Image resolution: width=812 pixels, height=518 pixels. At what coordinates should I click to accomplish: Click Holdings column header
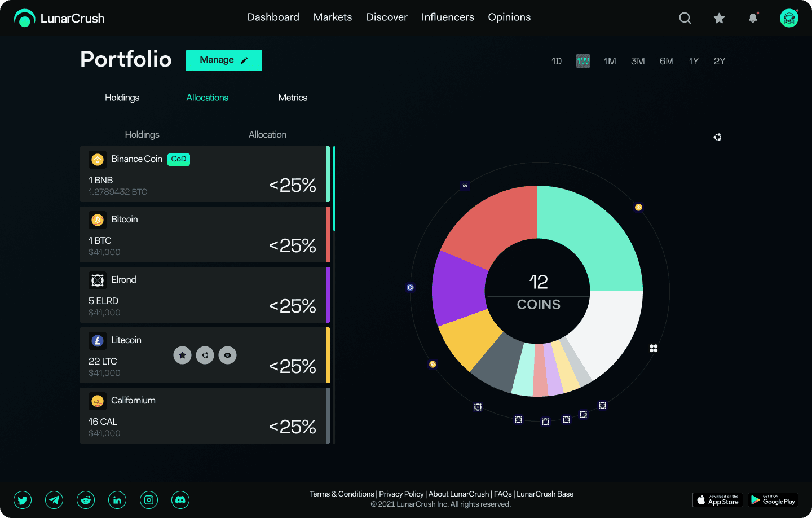point(142,134)
